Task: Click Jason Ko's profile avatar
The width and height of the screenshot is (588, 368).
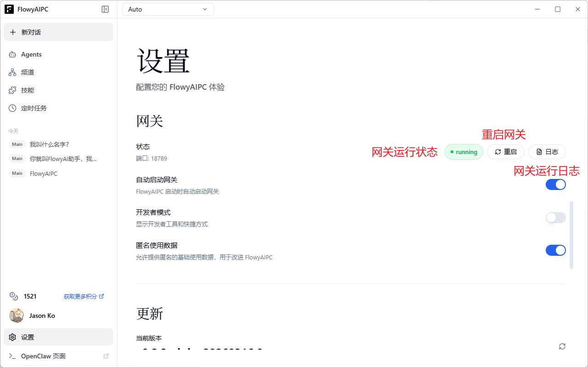Action: tap(17, 316)
